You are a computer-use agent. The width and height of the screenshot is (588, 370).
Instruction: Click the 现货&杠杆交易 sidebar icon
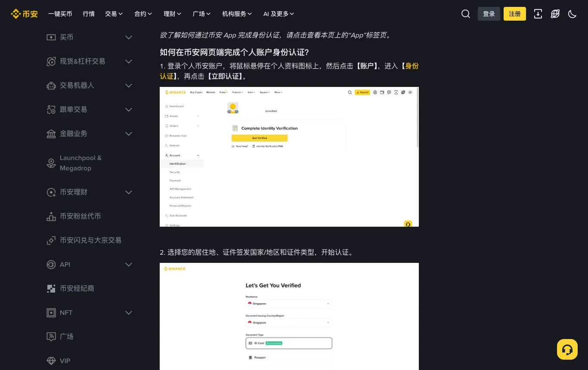point(51,62)
